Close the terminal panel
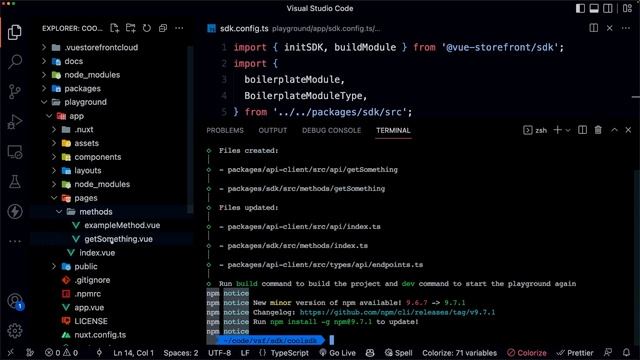Viewport: 640px width, 360px height. 628,130
